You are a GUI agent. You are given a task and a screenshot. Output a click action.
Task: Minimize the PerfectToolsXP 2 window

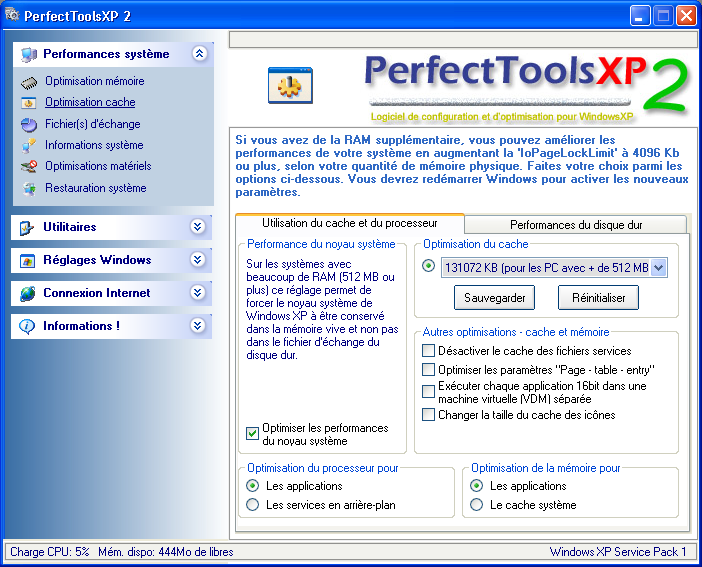point(640,17)
